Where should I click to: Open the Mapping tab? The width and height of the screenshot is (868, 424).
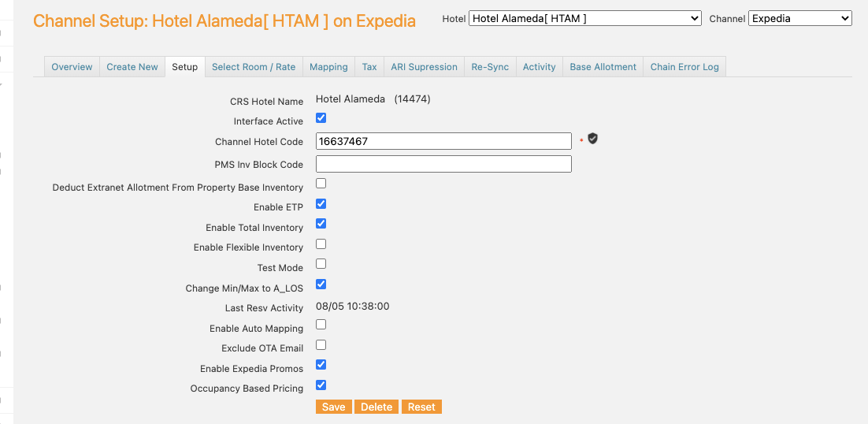click(328, 66)
